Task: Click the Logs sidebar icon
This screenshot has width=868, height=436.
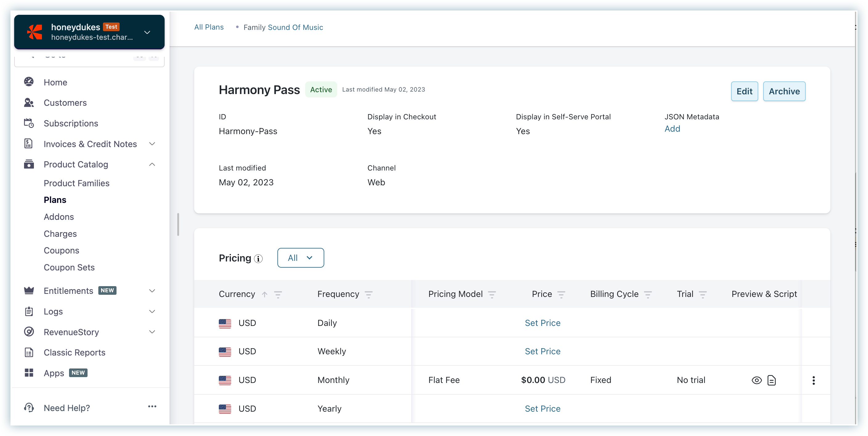Action: pos(29,311)
